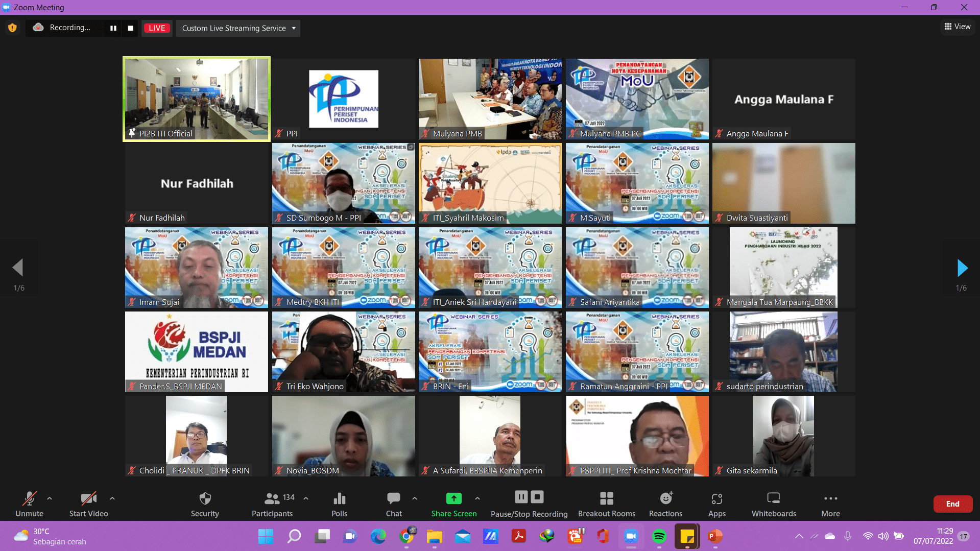The width and height of the screenshot is (980, 551).
Task: Open the Chat panel
Action: tap(394, 504)
